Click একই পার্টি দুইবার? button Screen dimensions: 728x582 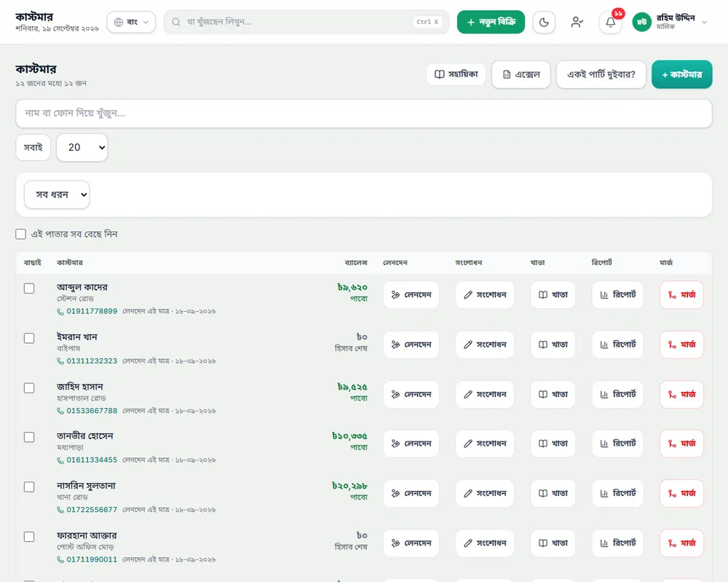pyautogui.click(x=601, y=74)
